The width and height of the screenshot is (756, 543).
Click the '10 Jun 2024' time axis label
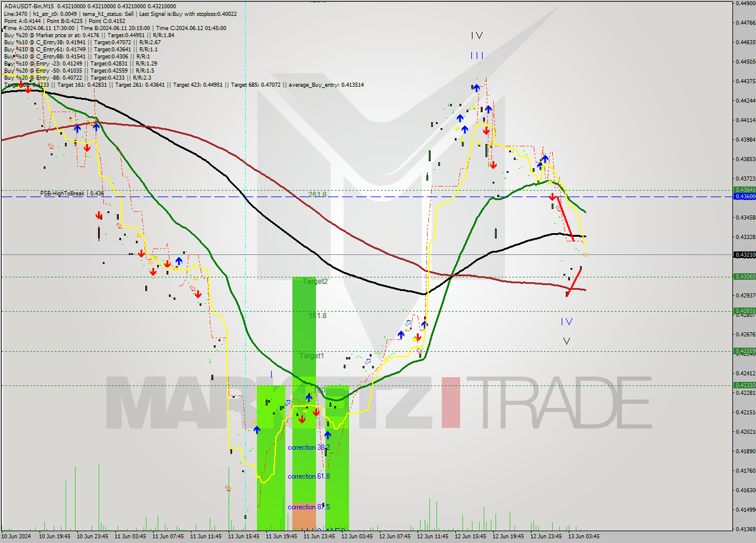[17, 537]
